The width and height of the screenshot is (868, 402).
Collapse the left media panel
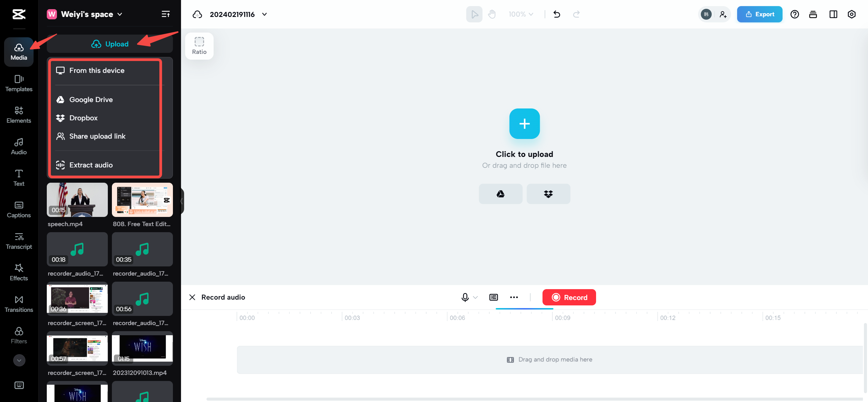click(182, 201)
